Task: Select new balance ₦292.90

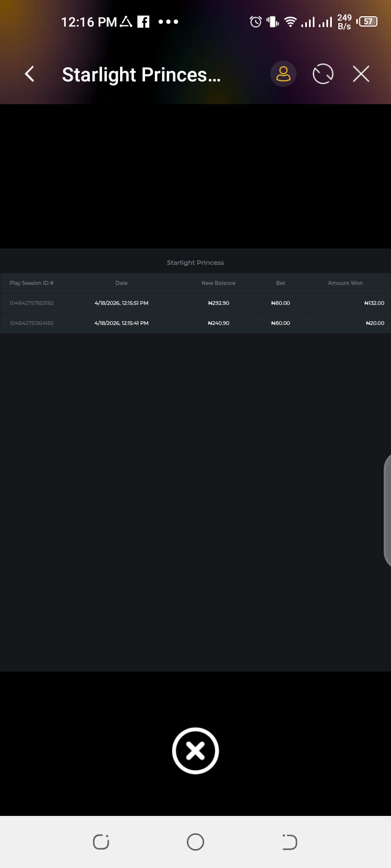Action: pyautogui.click(x=218, y=303)
